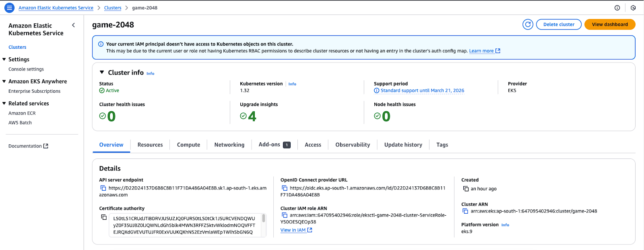
Task: Click info icon before Standard support text
Action: 377,91
